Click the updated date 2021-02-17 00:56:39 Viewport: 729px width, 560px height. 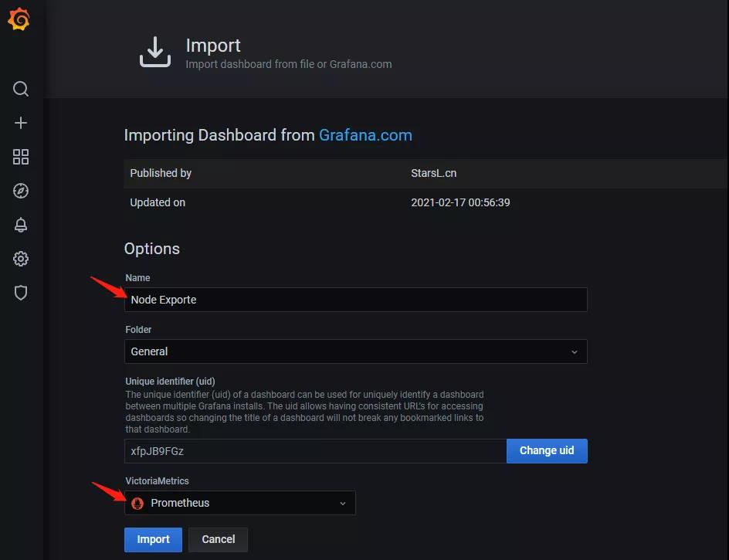(460, 203)
